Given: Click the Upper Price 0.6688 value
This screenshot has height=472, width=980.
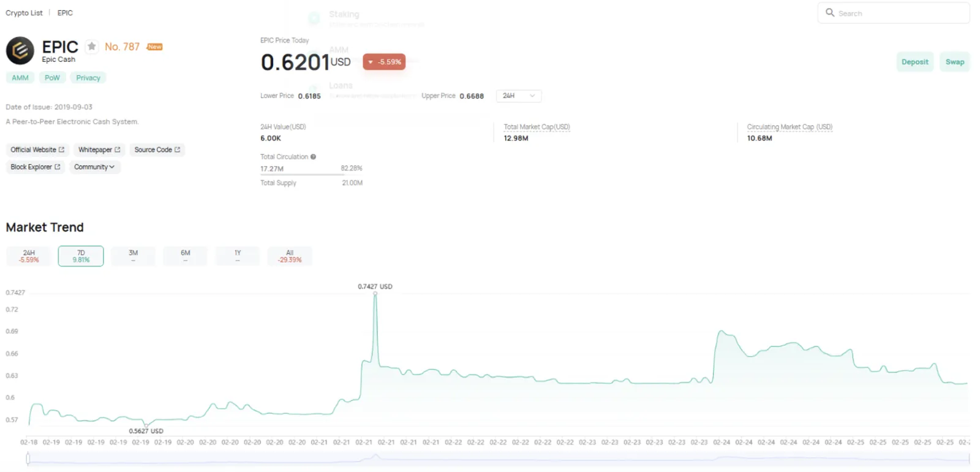Looking at the screenshot, I should [472, 96].
